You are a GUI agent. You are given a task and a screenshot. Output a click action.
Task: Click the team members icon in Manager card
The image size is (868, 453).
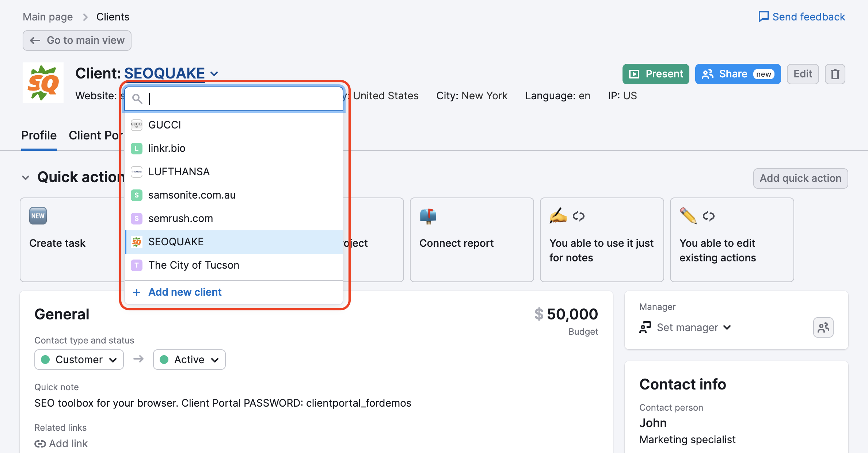[823, 327]
